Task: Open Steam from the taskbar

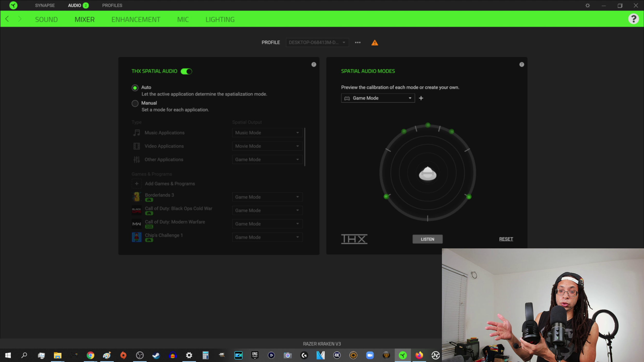Action: tap(156, 355)
